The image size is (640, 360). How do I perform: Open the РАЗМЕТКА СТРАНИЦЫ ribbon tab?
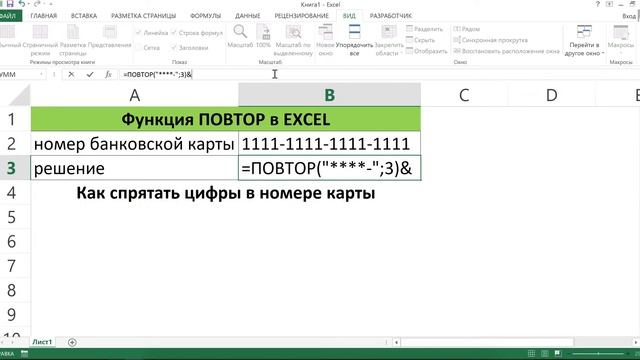143,16
